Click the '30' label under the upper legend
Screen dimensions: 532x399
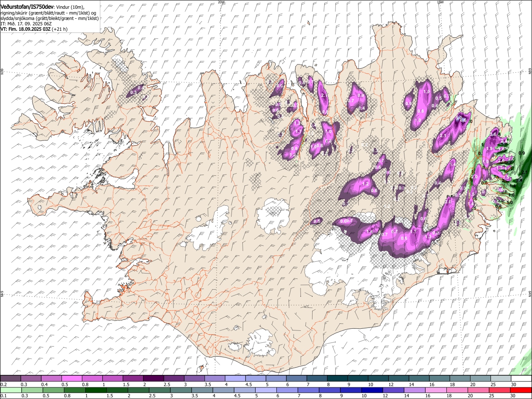514,384
